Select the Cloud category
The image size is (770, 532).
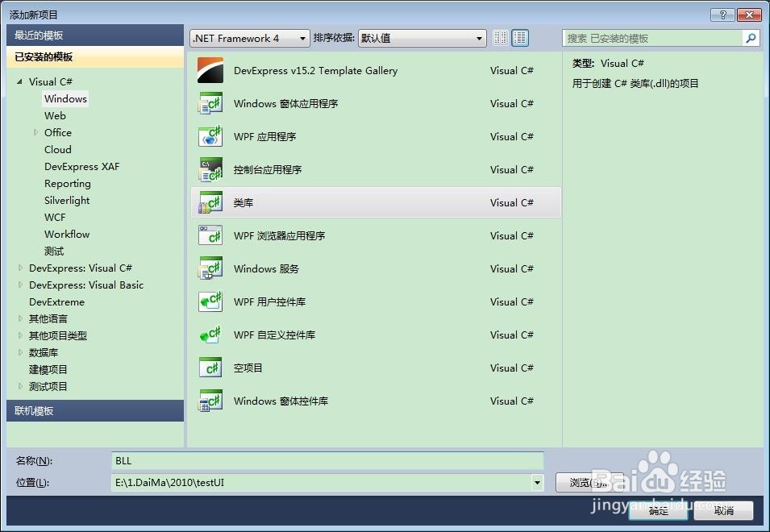58,150
